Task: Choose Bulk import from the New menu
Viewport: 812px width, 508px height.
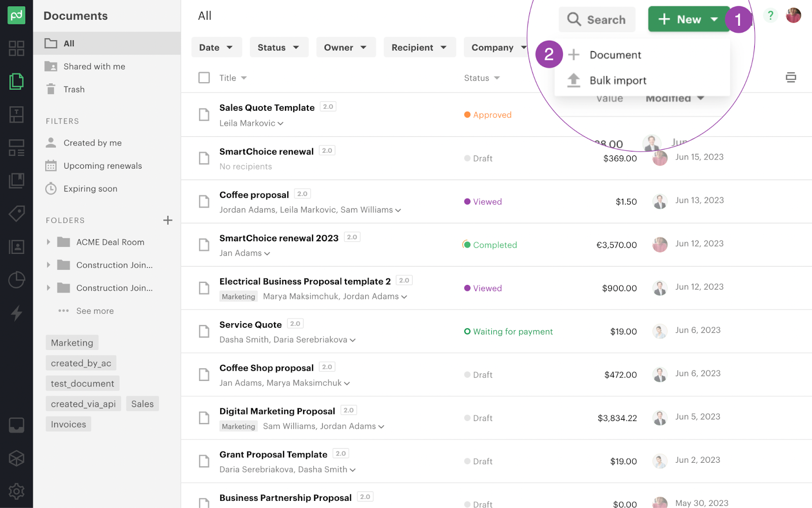Action: tap(618, 80)
